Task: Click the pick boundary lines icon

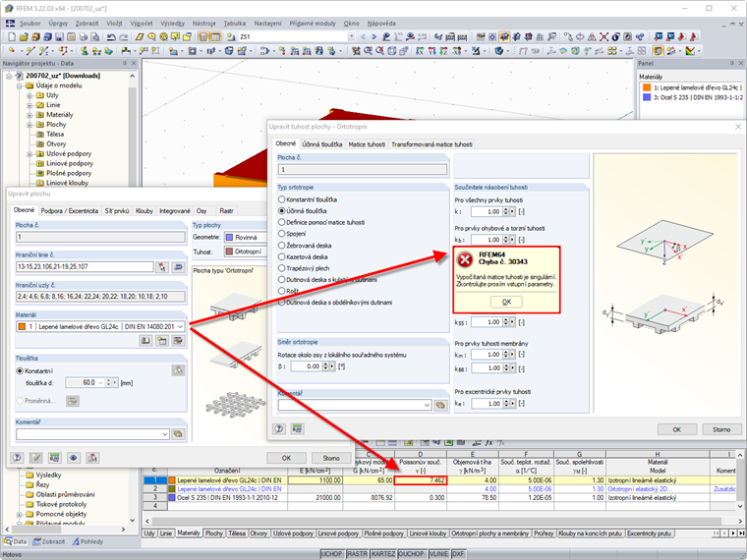Action: 162,267
